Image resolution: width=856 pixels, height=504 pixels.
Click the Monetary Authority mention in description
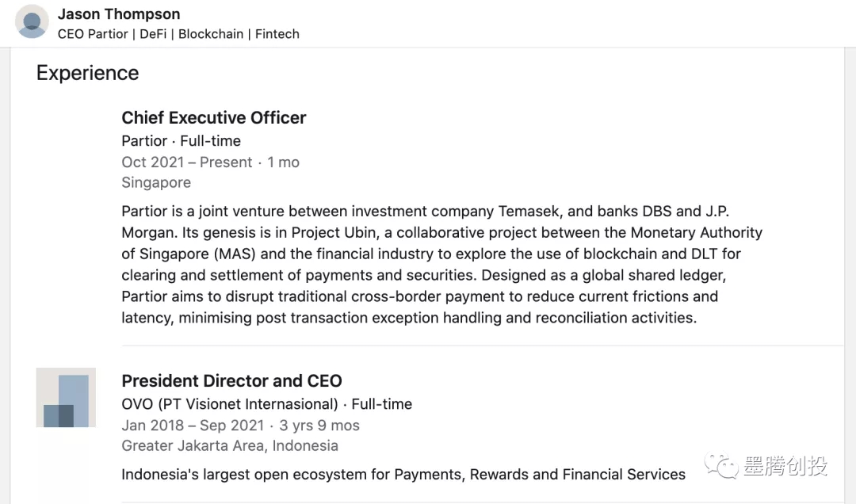696,233
